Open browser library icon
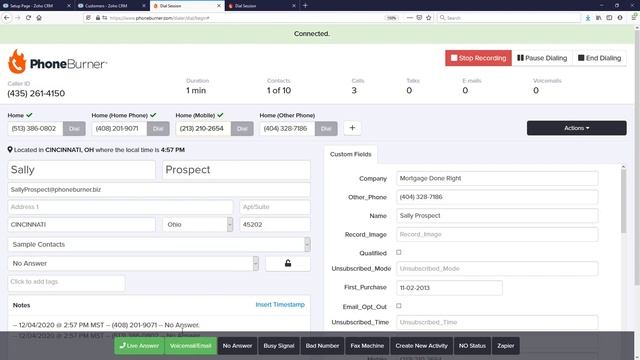This screenshot has width=640, height=360. [x=598, y=18]
